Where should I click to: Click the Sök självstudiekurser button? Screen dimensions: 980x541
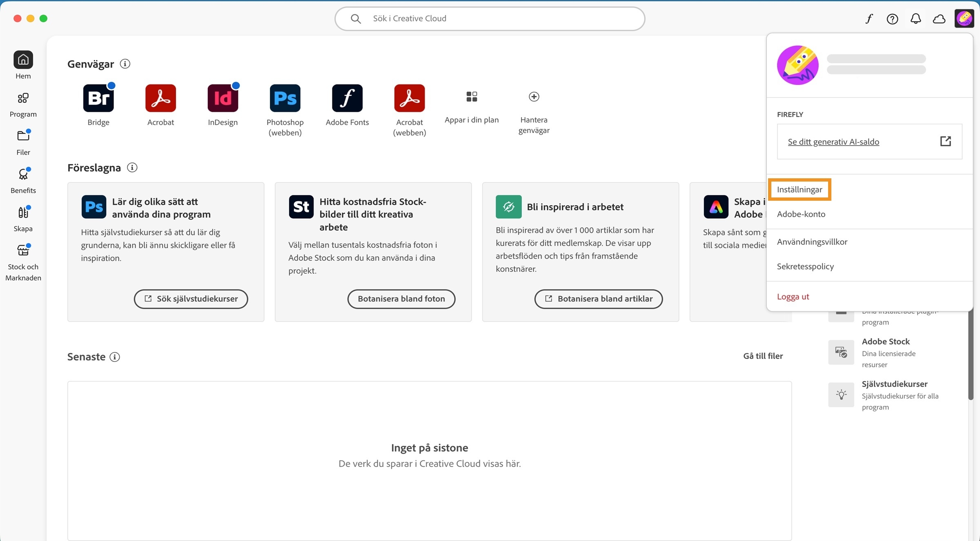[x=191, y=299]
